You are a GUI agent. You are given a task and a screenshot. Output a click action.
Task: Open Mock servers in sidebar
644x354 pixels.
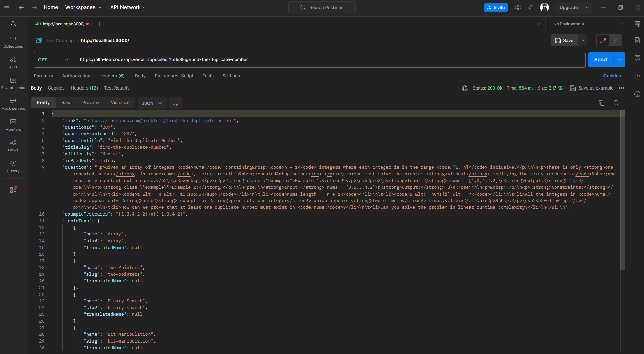[13, 104]
